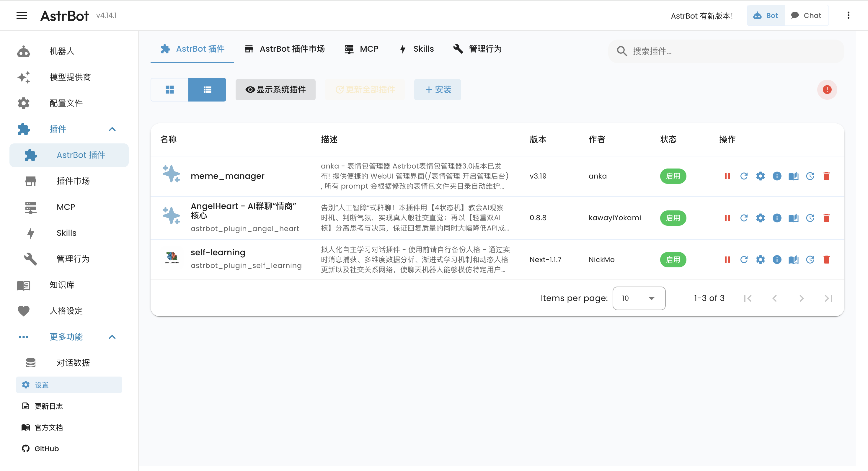This screenshot has width=868, height=471.
Task: Reload the AngelHeart plugin
Action: (x=744, y=218)
